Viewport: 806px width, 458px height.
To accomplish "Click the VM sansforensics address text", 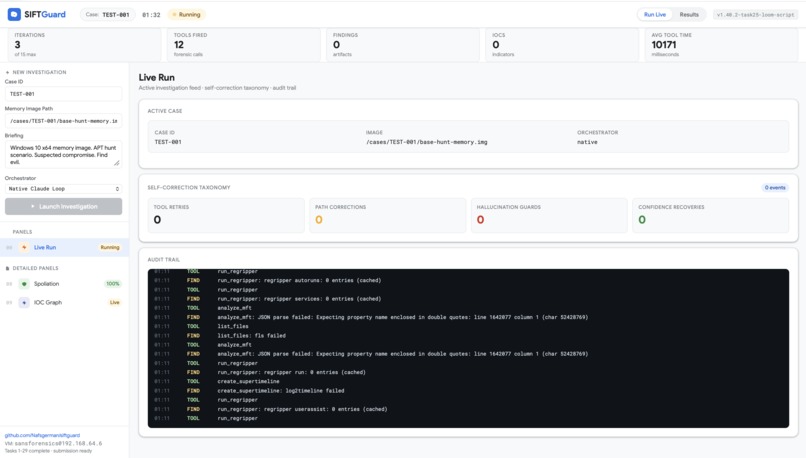I will (x=53, y=443).
